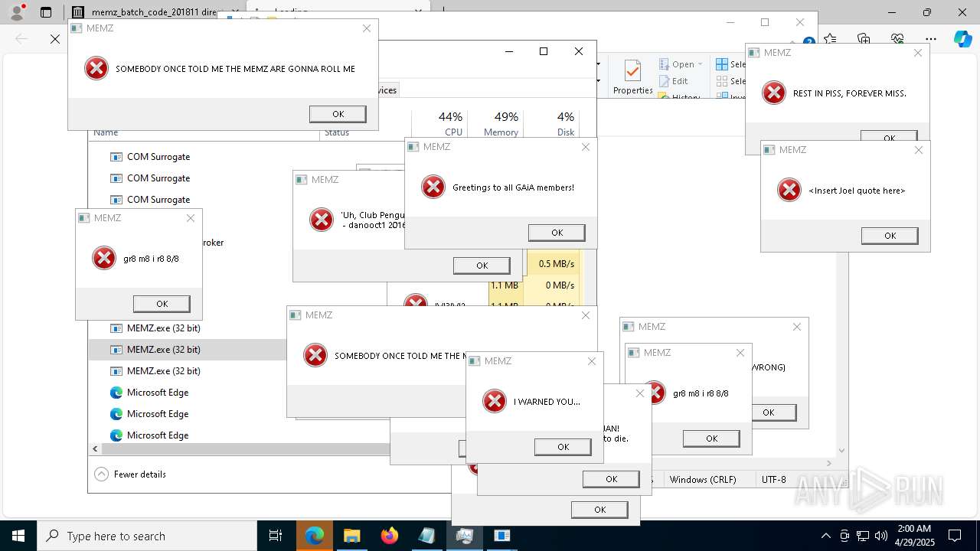Open Edge Favorites star icon

pyautogui.click(x=831, y=38)
